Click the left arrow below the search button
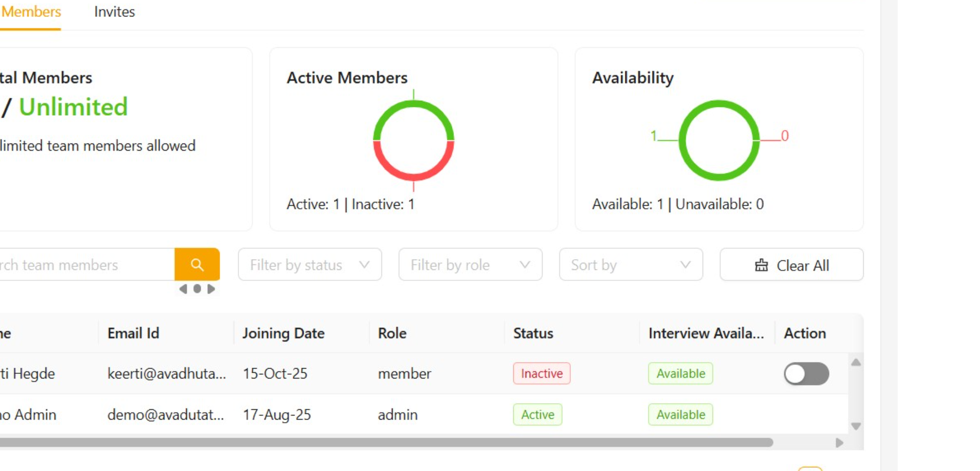The width and height of the screenshot is (980, 471). coord(183,289)
